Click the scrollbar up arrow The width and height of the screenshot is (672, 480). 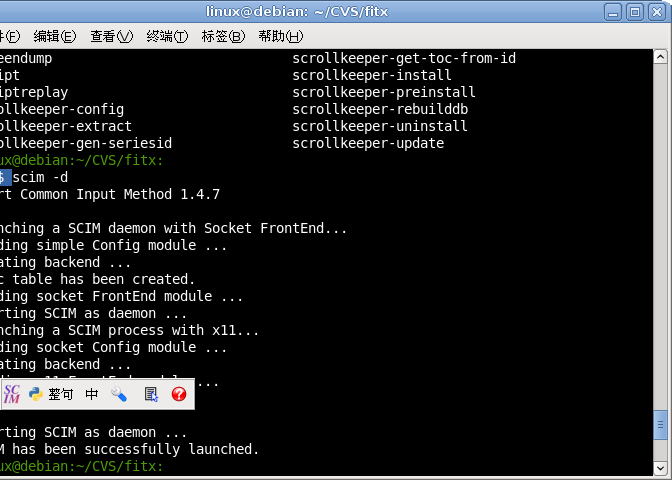660,57
